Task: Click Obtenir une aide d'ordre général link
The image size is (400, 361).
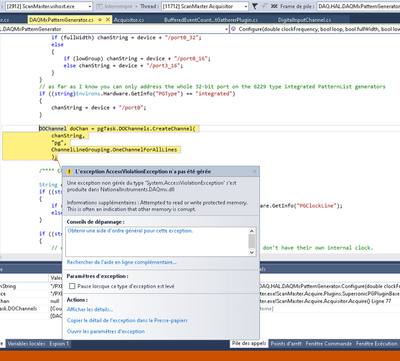Action: pos(130,231)
